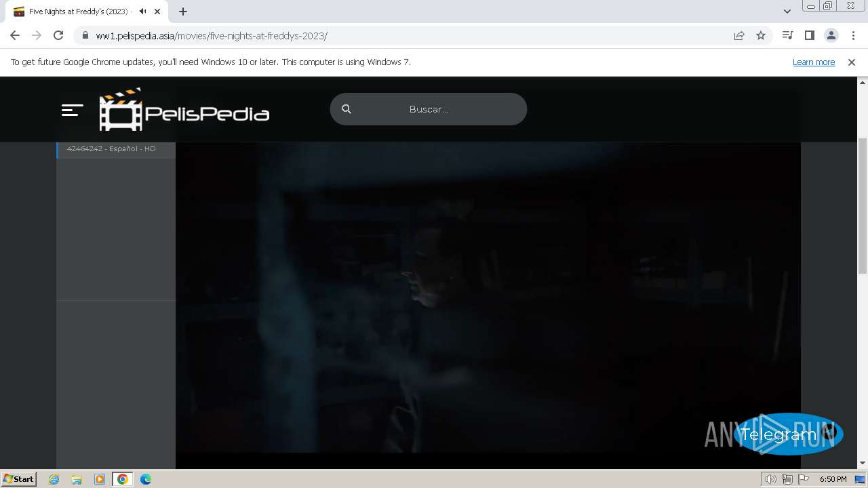The height and width of the screenshot is (488, 868).
Task: Open the PelisPedia hamburger menu
Action: [x=72, y=110]
